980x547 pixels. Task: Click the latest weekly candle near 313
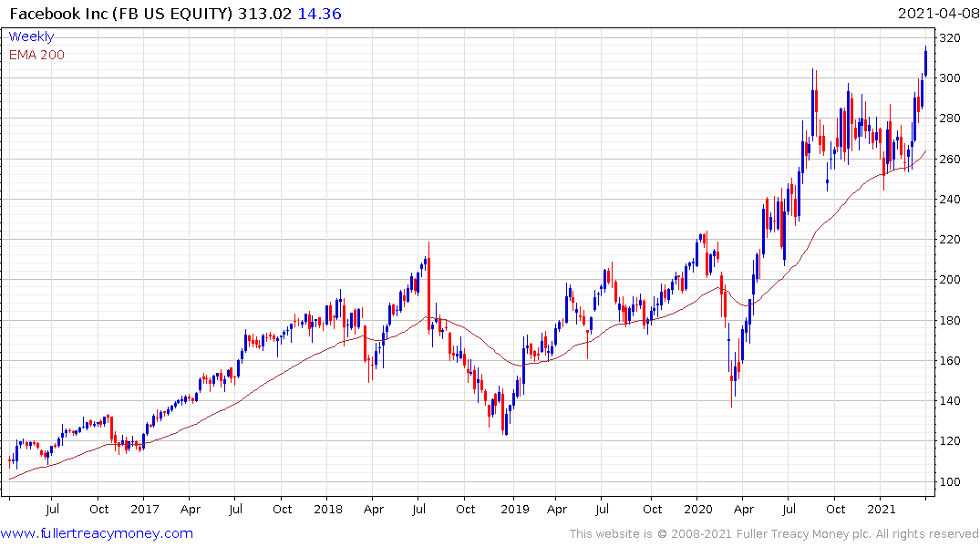pos(925,62)
